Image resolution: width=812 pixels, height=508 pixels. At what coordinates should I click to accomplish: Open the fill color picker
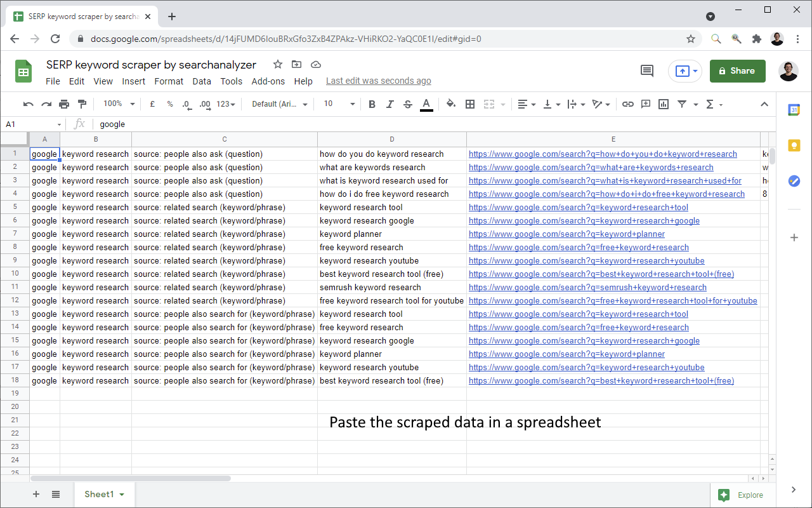click(x=451, y=104)
